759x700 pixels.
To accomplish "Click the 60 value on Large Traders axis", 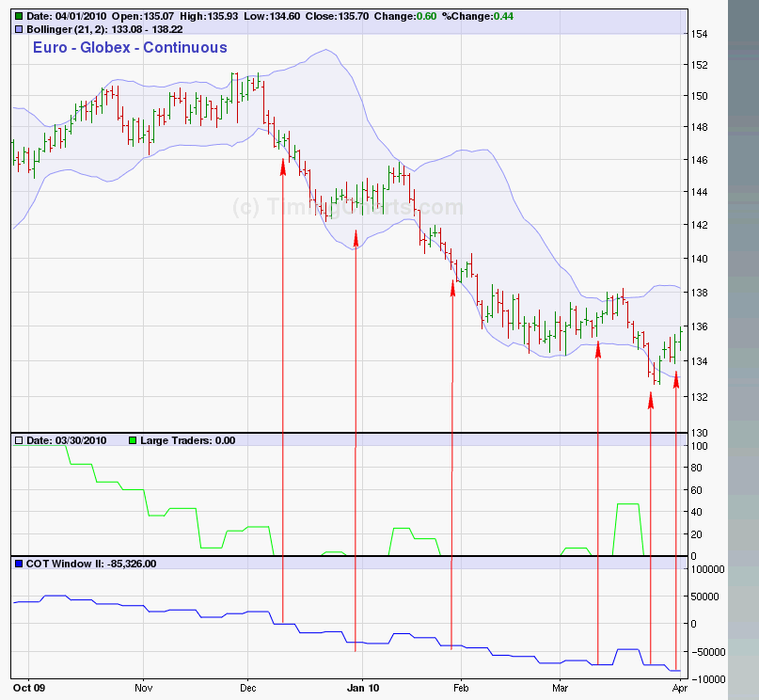I will tap(696, 490).
